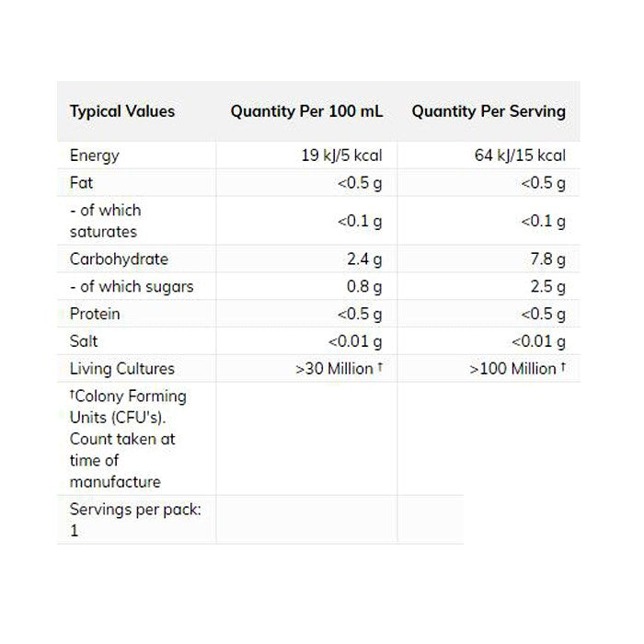Select the 2.4 g carbohydrate value
The image size is (644, 644).
[x=363, y=259]
